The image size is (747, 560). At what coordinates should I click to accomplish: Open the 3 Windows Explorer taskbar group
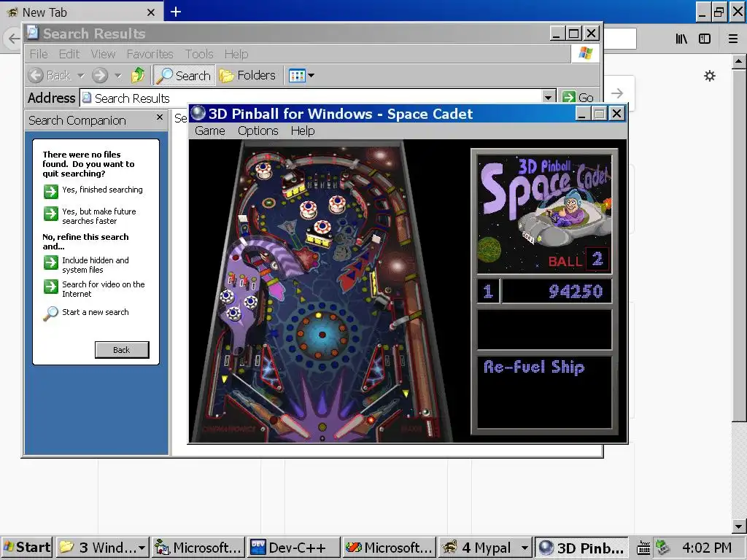102,548
